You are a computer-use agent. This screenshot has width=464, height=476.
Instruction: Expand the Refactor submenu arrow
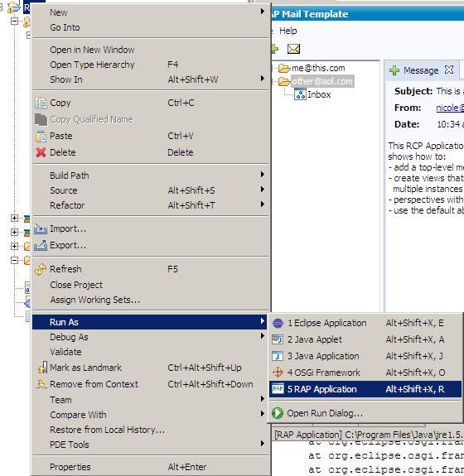[262, 204]
